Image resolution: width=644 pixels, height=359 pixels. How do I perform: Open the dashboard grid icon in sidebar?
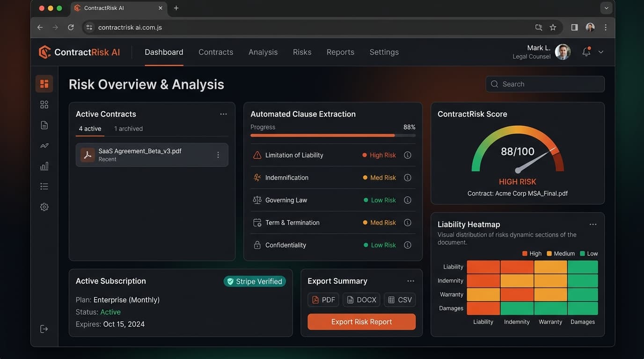[x=44, y=84]
